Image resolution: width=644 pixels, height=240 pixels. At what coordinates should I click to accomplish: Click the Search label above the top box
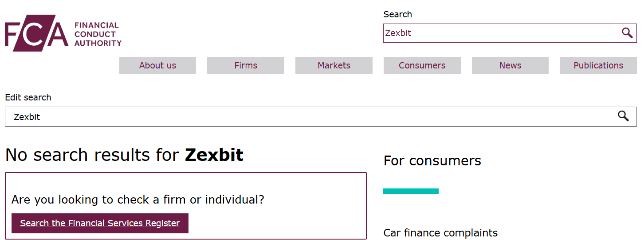tap(397, 14)
